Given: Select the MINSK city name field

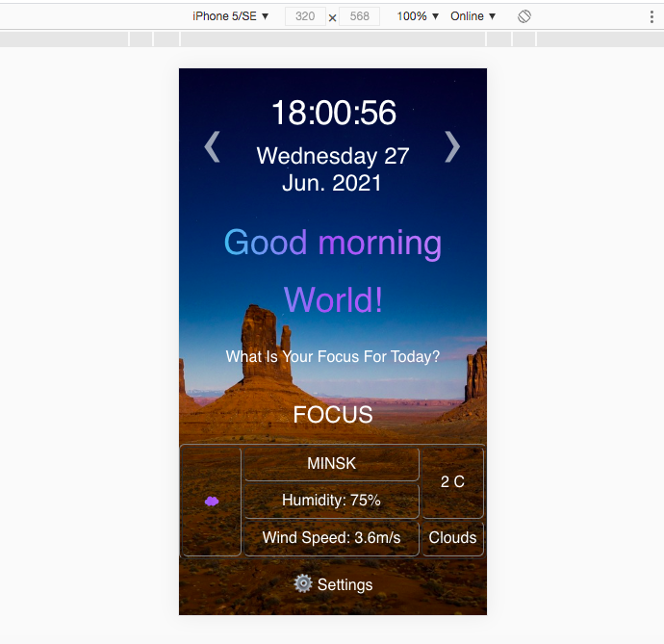Looking at the screenshot, I should [x=331, y=464].
